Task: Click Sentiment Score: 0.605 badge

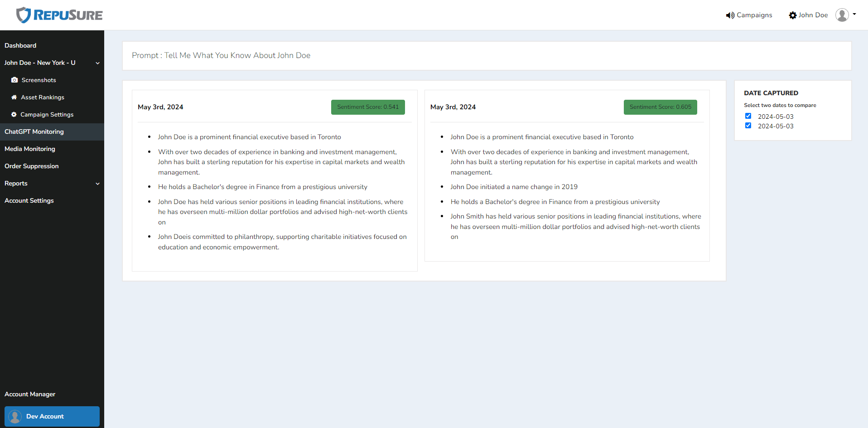Action: pyautogui.click(x=661, y=107)
